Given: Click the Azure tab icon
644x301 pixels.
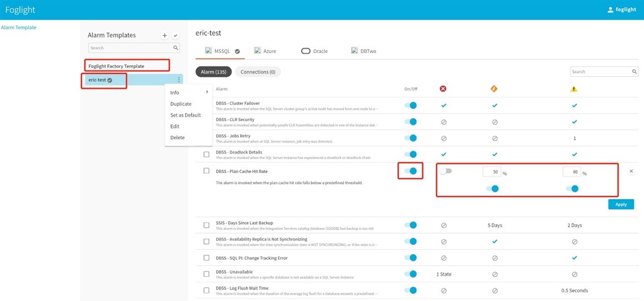Looking at the screenshot, I should (258, 51).
